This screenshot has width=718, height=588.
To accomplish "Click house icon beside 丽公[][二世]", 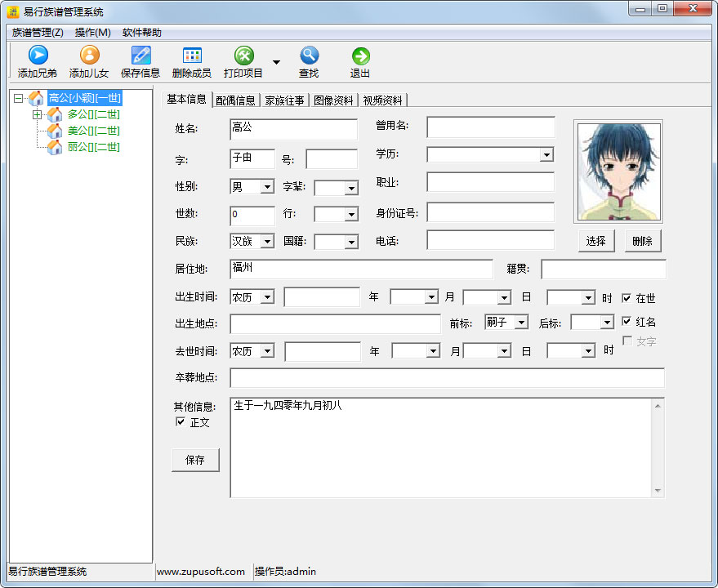I will tap(55, 147).
